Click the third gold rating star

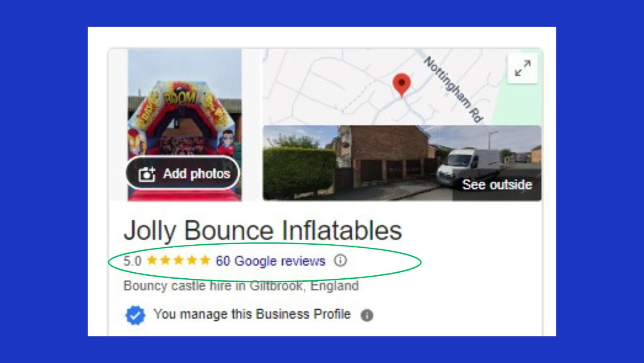pyautogui.click(x=179, y=260)
